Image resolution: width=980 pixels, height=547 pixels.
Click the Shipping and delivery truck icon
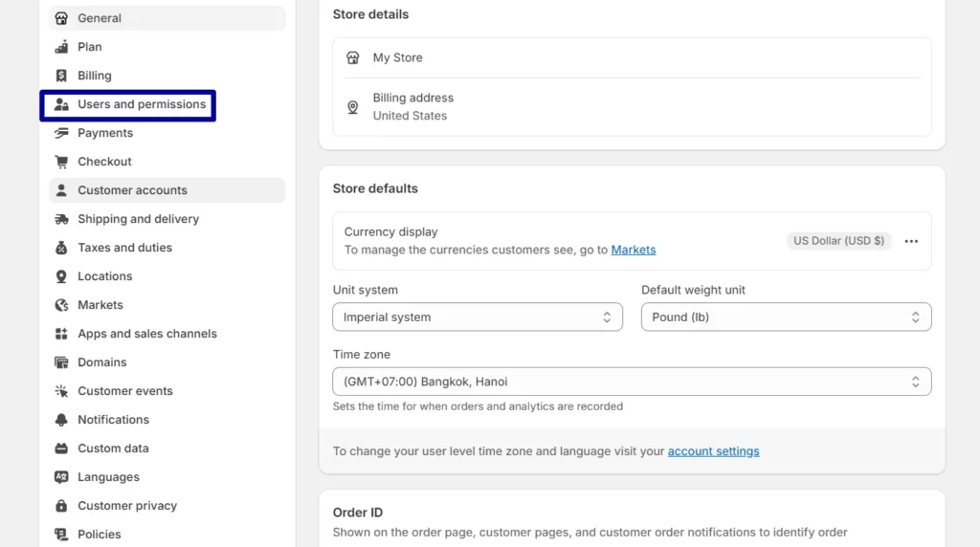(61, 219)
